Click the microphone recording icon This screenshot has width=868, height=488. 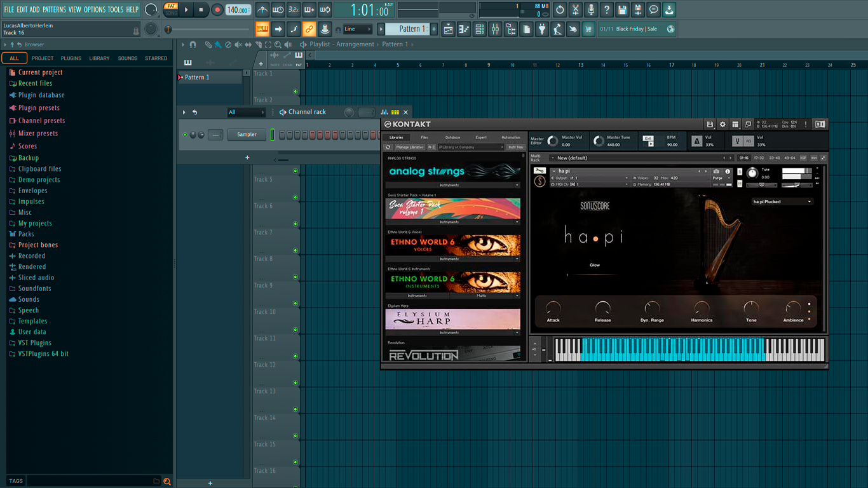click(591, 10)
